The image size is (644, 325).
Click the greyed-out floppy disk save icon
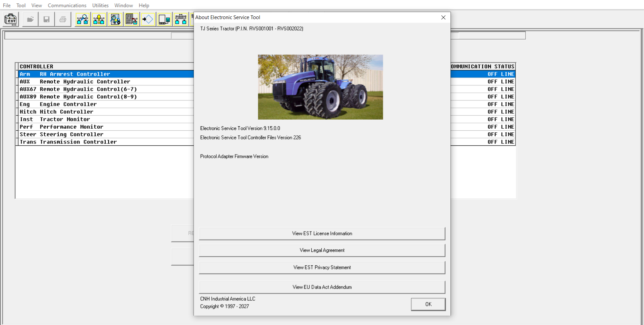click(47, 19)
